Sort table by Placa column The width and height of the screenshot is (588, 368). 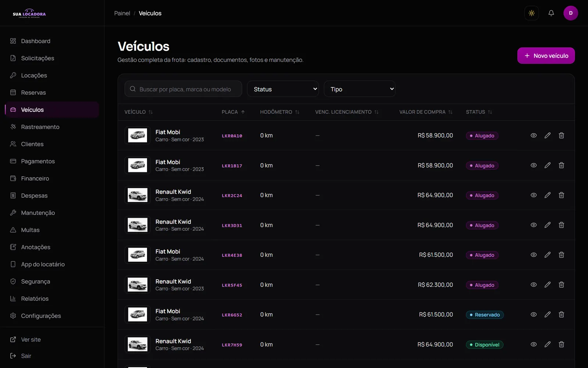pyautogui.click(x=233, y=112)
